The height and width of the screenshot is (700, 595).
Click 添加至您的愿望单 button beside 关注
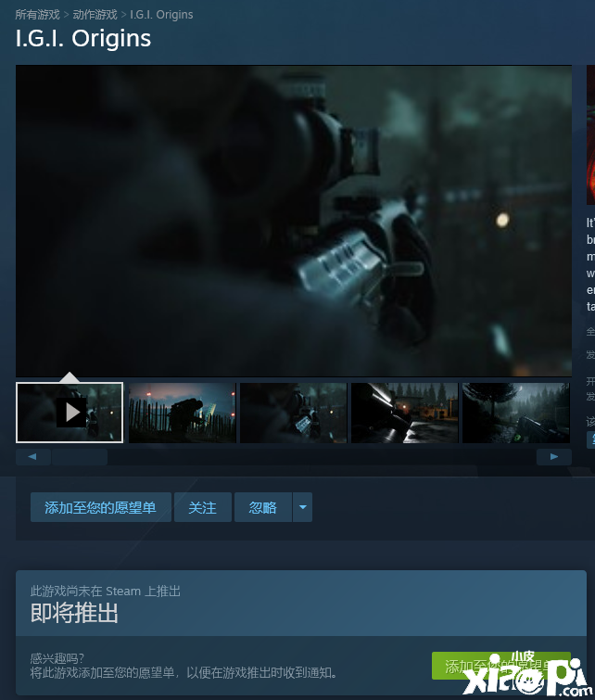[x=101, y=507]
